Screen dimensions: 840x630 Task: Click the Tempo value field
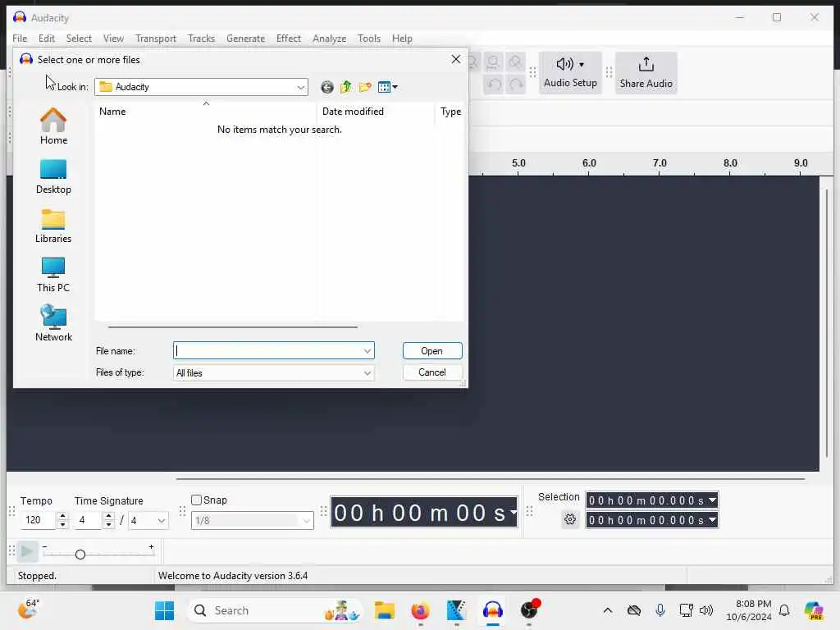[x=38, y=520]
